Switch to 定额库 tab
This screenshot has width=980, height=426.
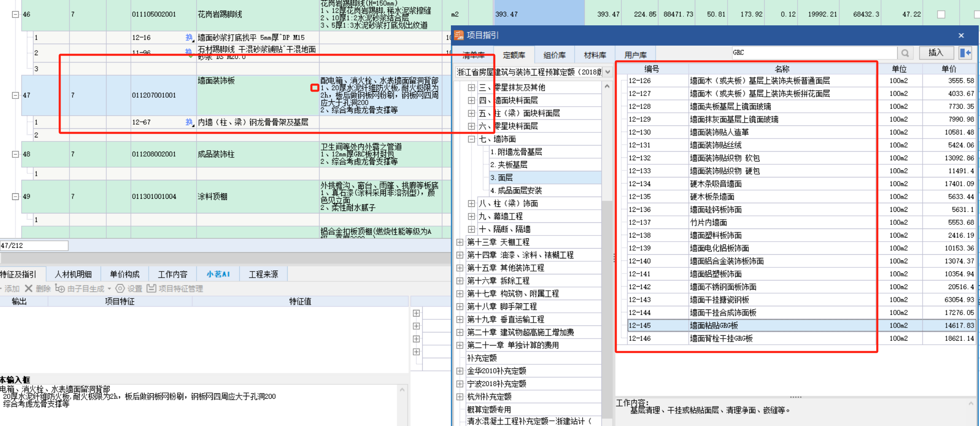514,55
